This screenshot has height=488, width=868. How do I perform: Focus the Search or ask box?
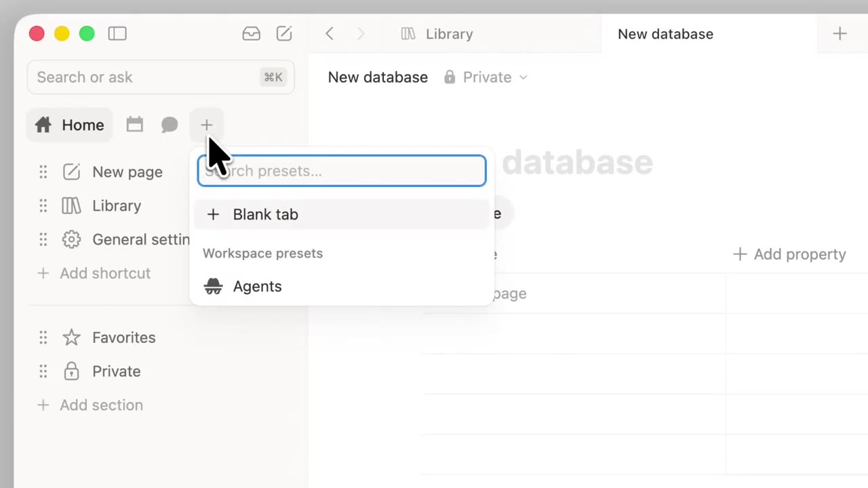click(x=161, y=77)
